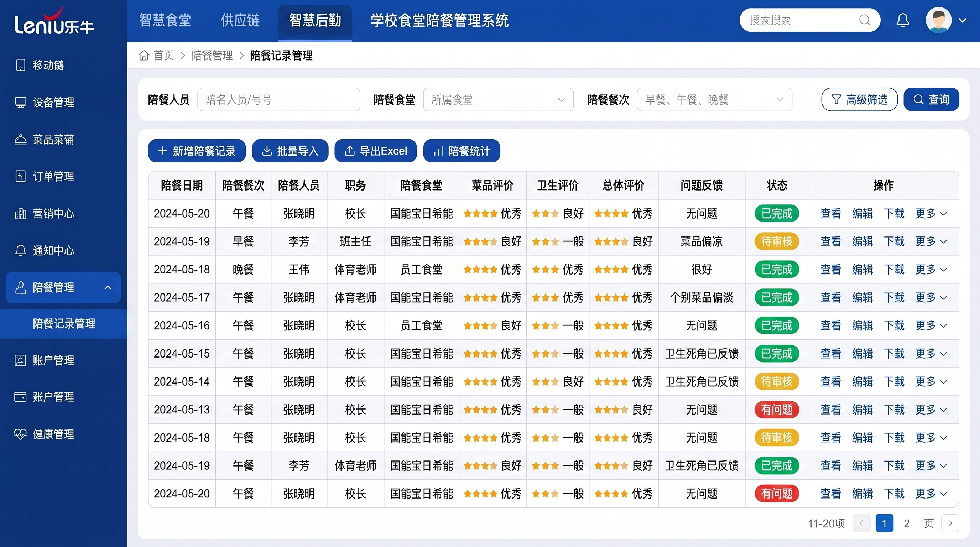Click the 健康管理 heart icon
980x547 pixels.
click(x=21, y=434)
